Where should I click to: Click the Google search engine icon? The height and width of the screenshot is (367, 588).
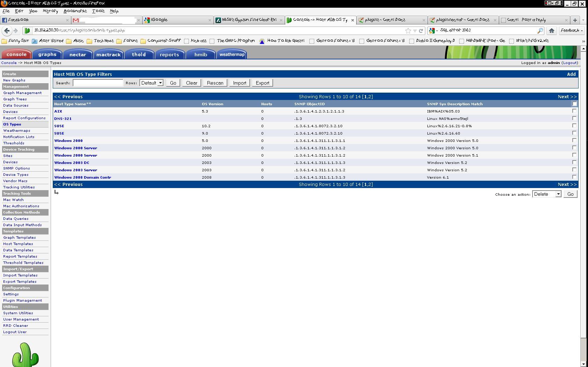click(432, 31)
